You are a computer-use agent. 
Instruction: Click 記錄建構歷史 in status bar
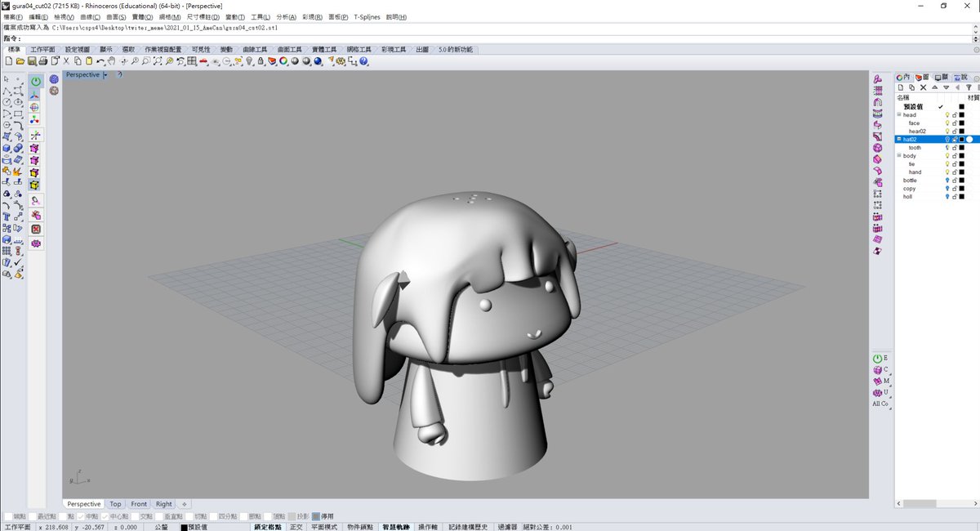[468, 527]
